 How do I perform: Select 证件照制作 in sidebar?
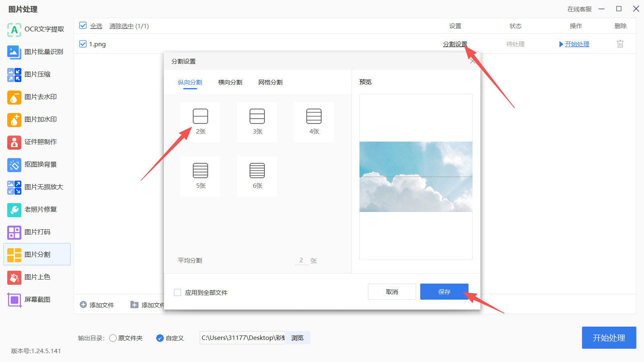(37, 142)
